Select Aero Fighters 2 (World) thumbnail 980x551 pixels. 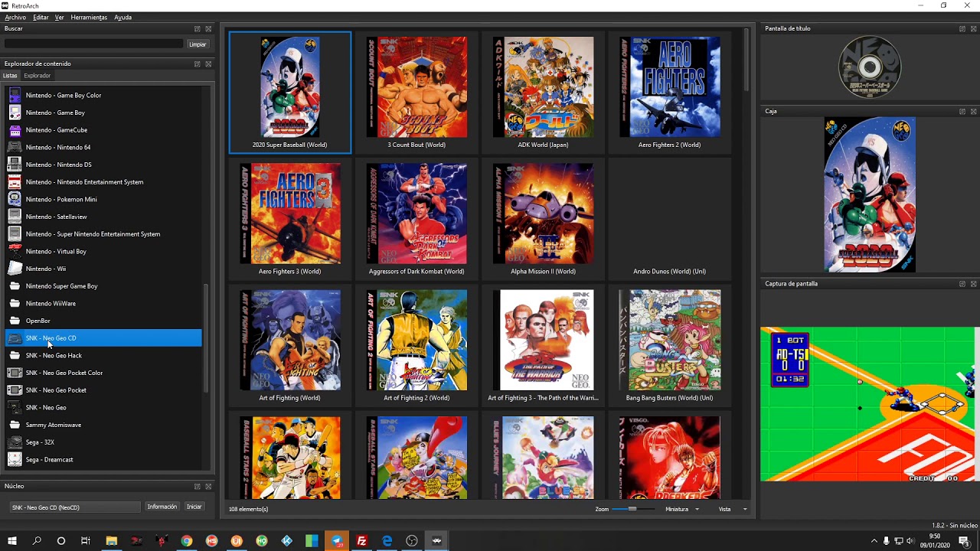(669, 93)
